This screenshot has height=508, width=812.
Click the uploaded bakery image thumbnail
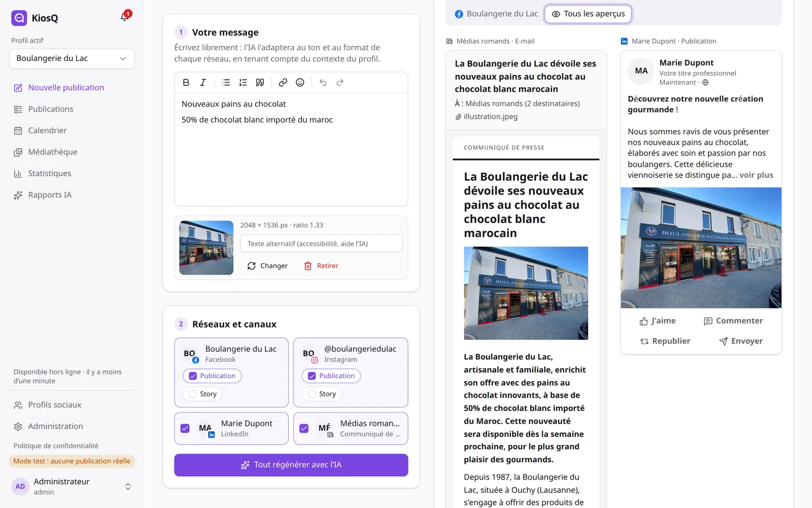[206, 248]
